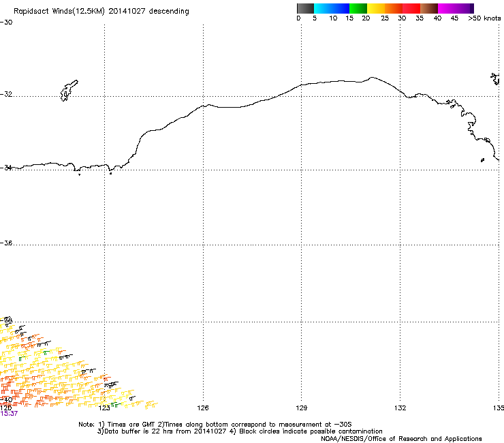Click the orange 25-30 knots color segment
This screenshot has width=504, height=443.
tap(394, 8)
